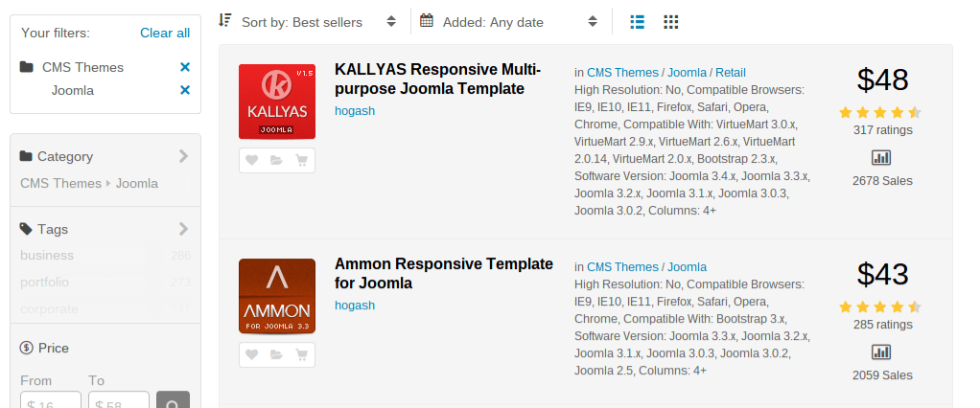Viewport: 980px width, 408px height.
Task: Switch to grid view layout icon
Action: point(670,22)
